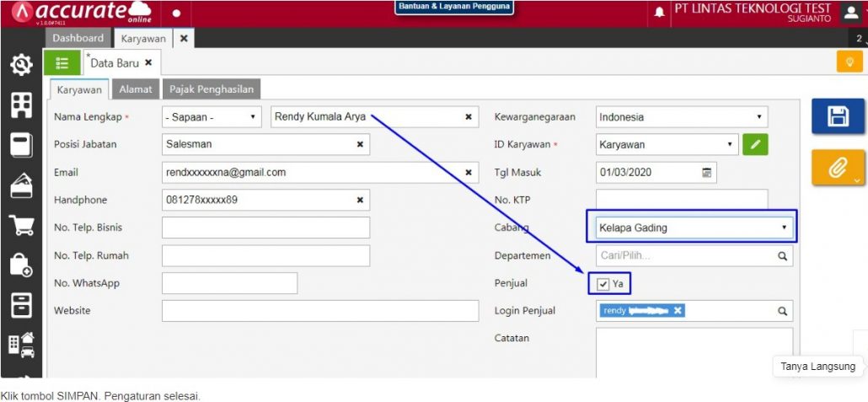Switch to the Pajak Penghasilan tab
The width and height of the screenshot is (868, 402).
(211, 88)
